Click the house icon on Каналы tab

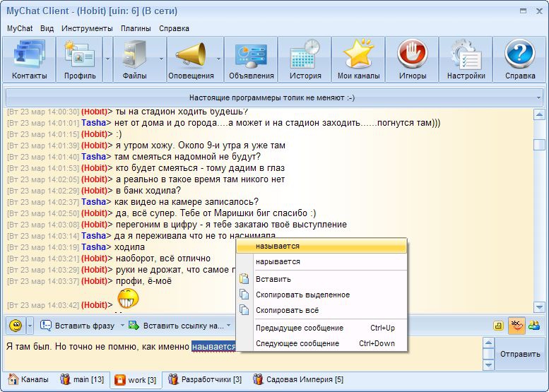pos(13,379)
